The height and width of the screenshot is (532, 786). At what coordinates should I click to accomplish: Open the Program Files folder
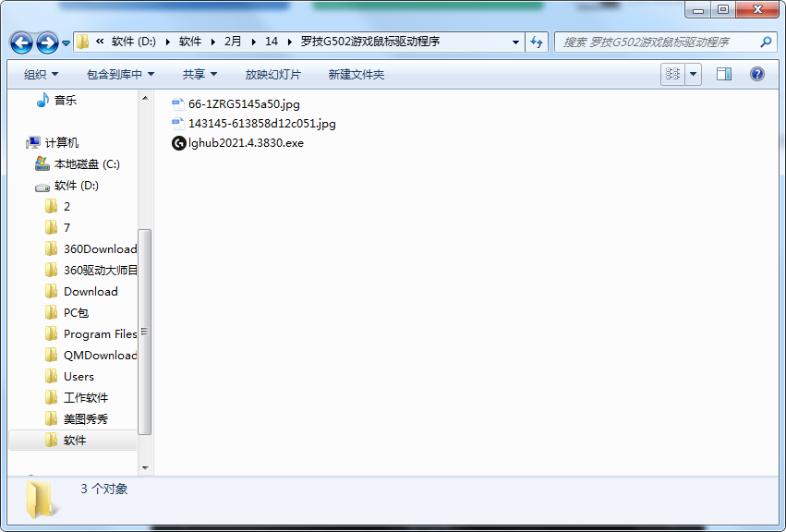(100, 334)
